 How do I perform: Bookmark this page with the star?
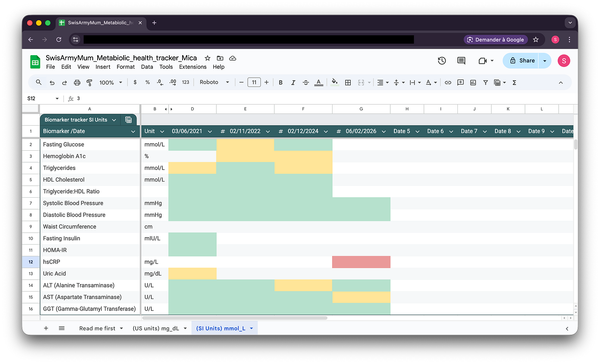pos(536,40)
